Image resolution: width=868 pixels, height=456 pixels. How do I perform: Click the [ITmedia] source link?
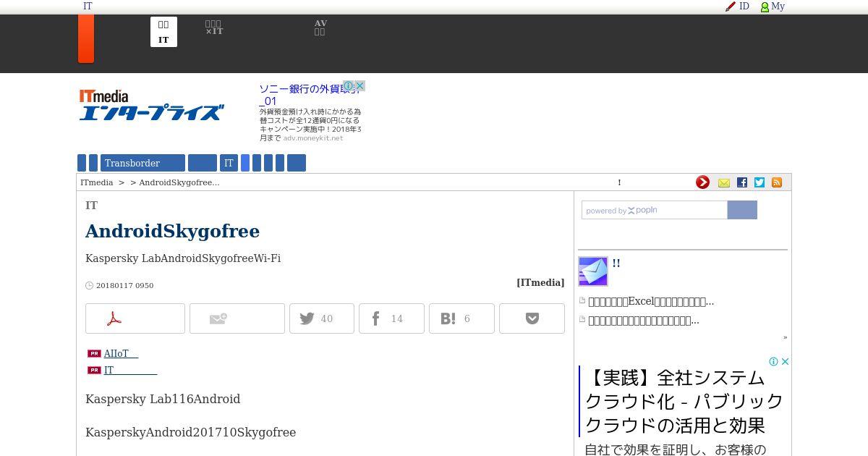tap(540, 283)
